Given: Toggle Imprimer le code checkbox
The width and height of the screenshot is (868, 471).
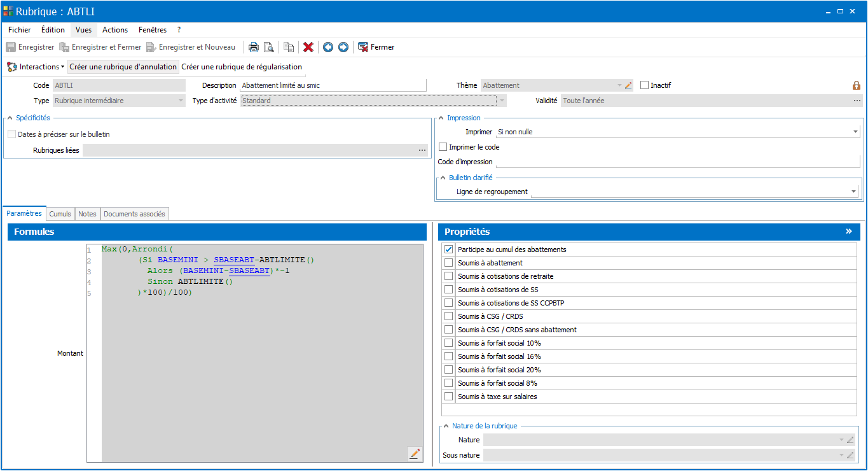Looking at the screenshot, I should [443, 147].
